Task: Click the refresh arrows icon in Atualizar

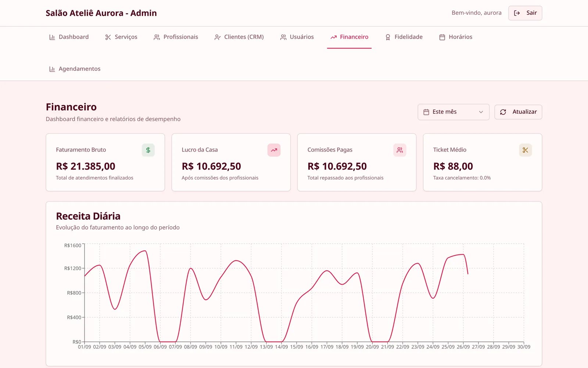Action: point(503,112)
